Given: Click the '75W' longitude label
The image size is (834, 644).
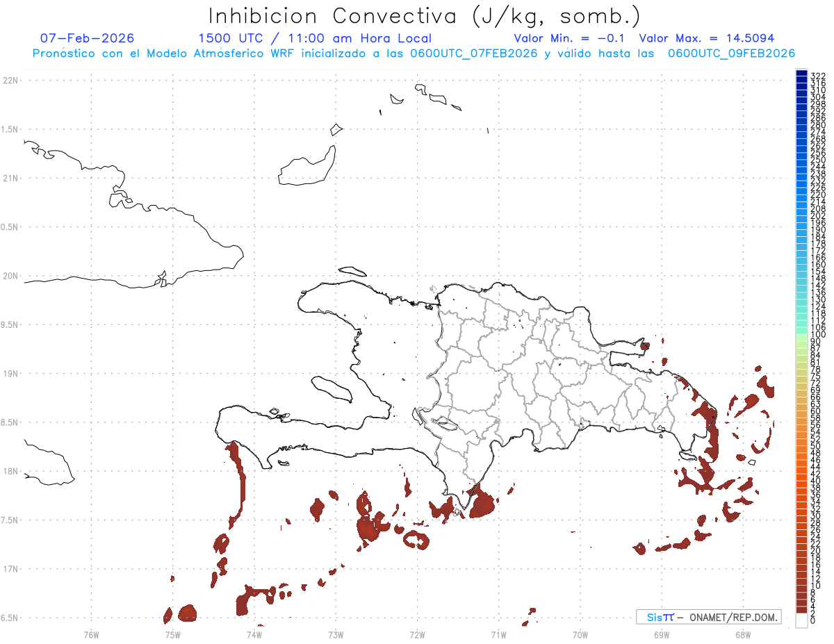Looking at the screenshot, I should pos(172,634).
